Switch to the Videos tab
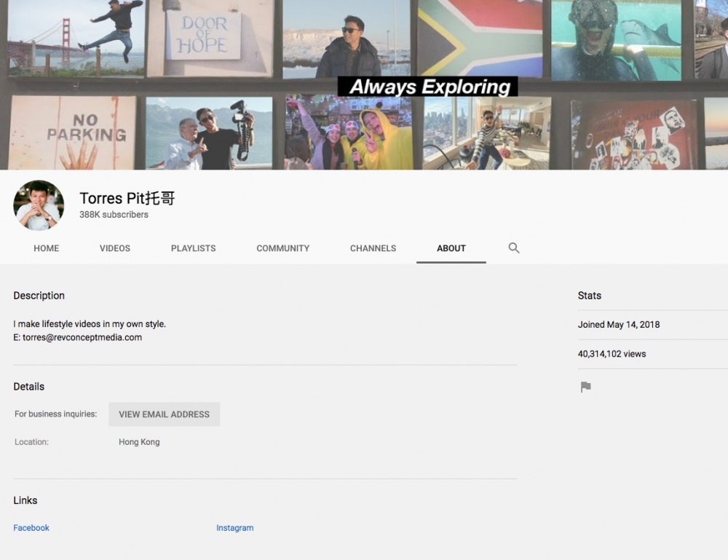The width and height of the screenshot is (728, 560). coord(115,248)
